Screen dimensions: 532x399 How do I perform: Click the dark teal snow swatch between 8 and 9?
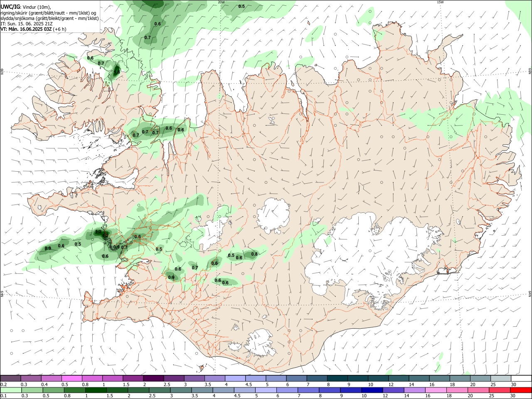tap(337, 379)
